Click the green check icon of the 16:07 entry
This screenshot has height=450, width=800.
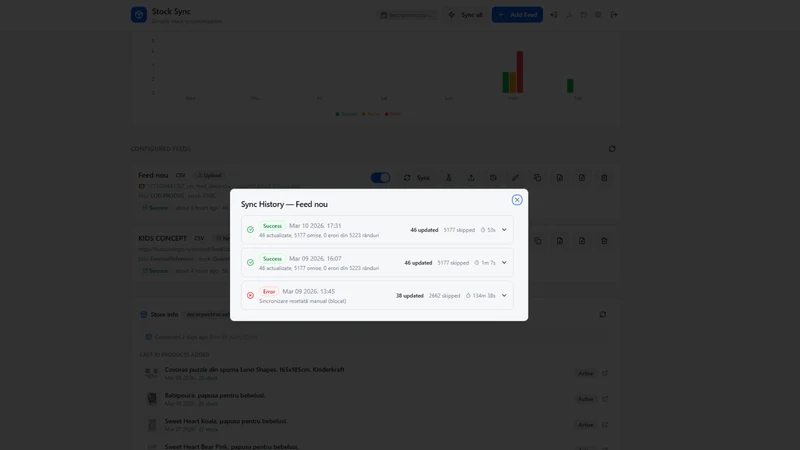pos(250,263)
